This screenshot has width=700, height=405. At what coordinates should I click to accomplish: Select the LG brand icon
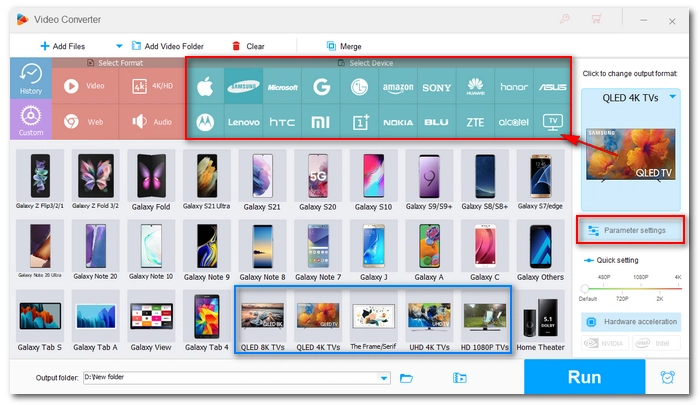coord(359,87)
